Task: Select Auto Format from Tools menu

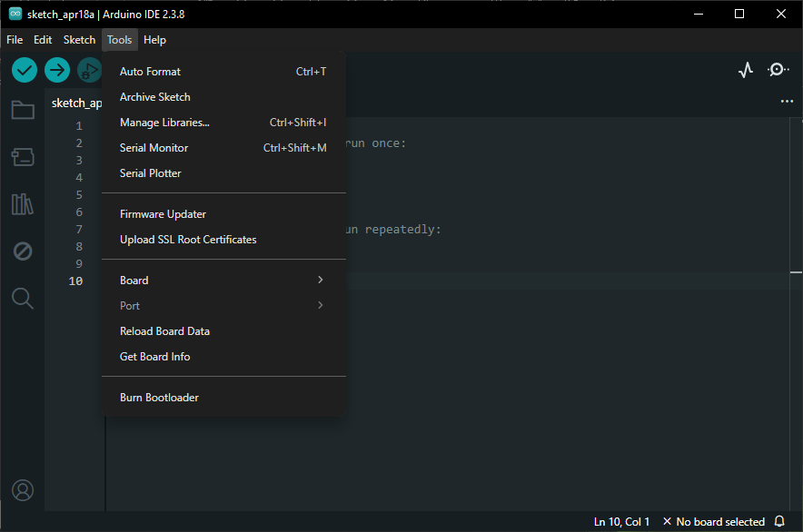Action: pos(151,72)
